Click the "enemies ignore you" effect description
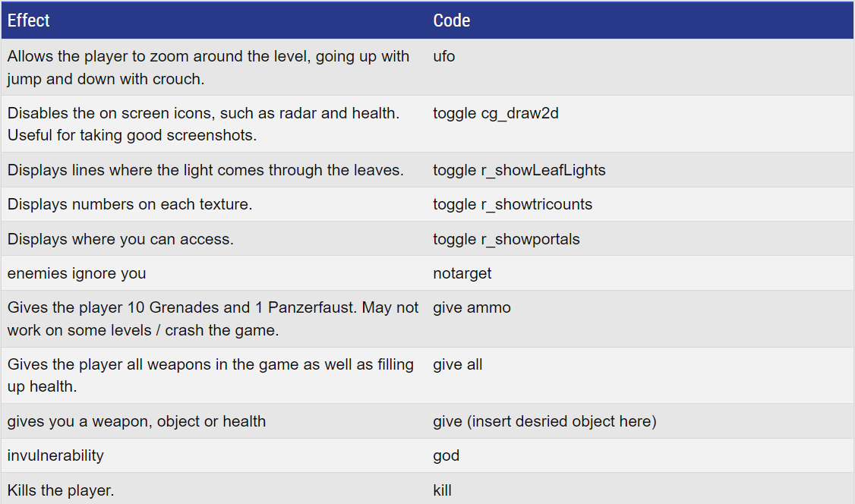The height and width of the screenshot is (504, 855). click(x=77, y=273)
